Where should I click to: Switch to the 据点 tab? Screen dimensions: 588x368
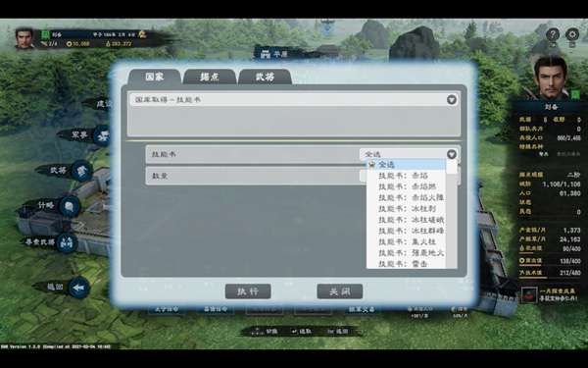click(x=210, y=78)
